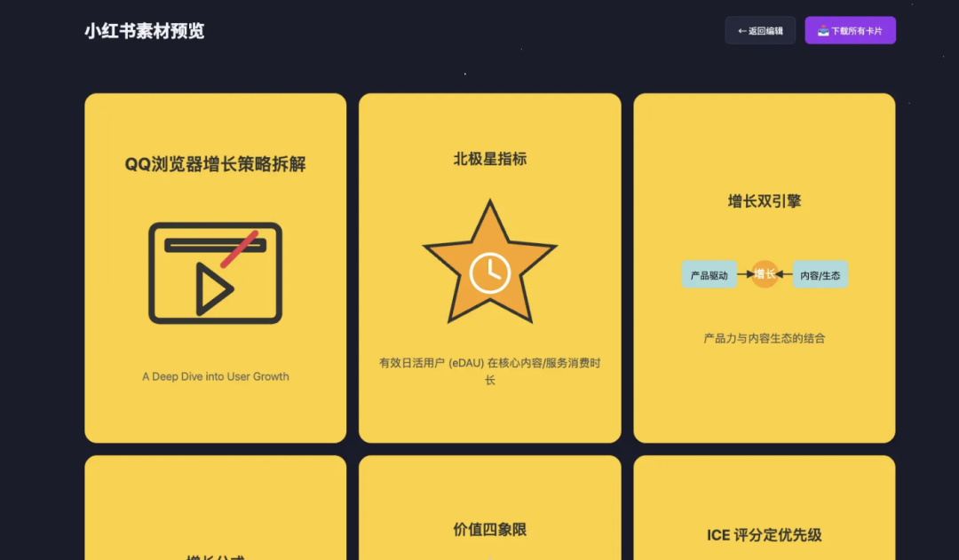Click the 返回编辑 button
Image resolution: width=959 pixels, height=560 pixels.
click(760, 30)
